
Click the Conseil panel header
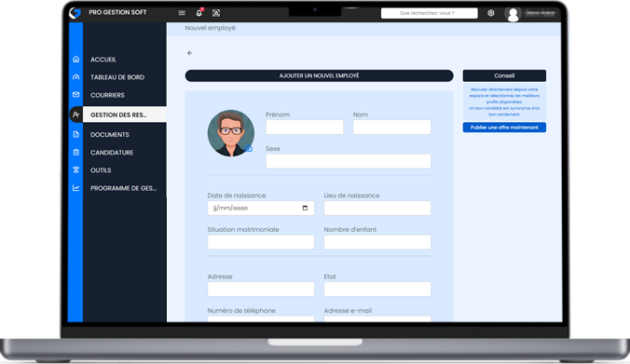[504, 75]
